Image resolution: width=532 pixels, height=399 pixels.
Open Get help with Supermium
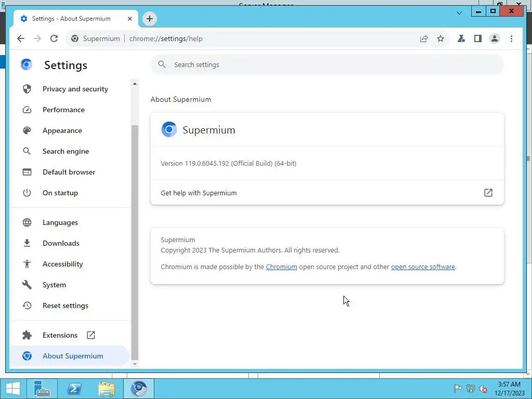tap(327, 193)
